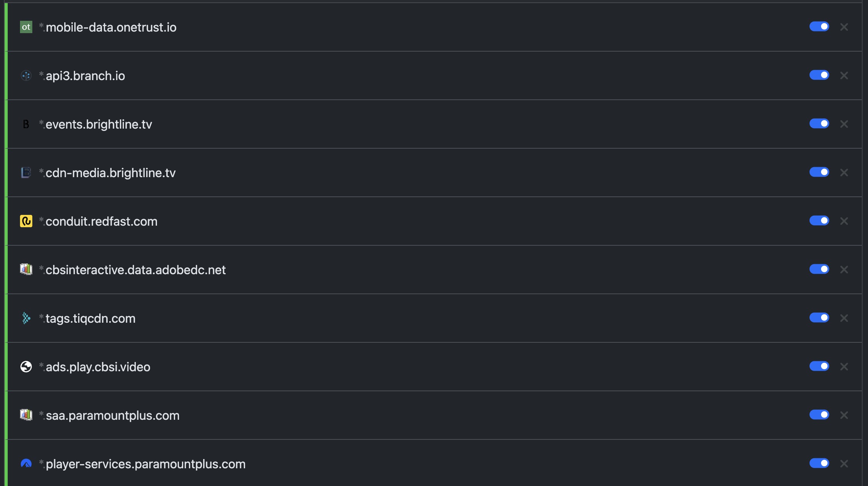Screen dimensions: 868x486
Task: Switch off the conduit.redfast.com toggle
Action: tap(819, 221)
